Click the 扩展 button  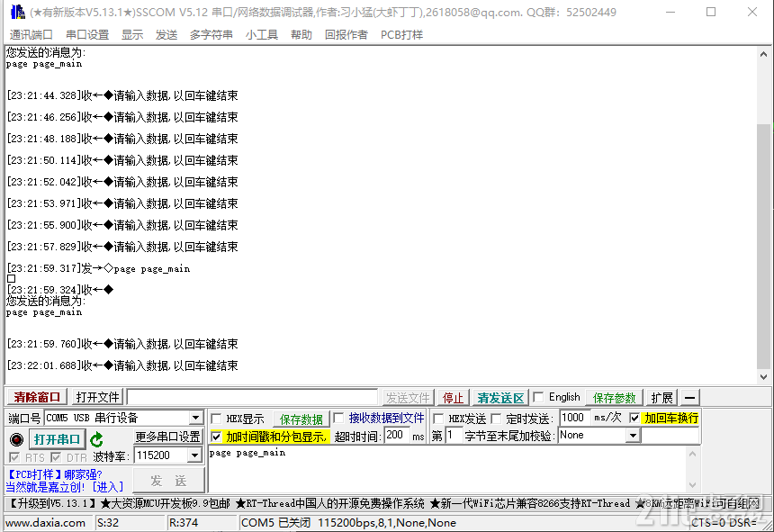661,397
